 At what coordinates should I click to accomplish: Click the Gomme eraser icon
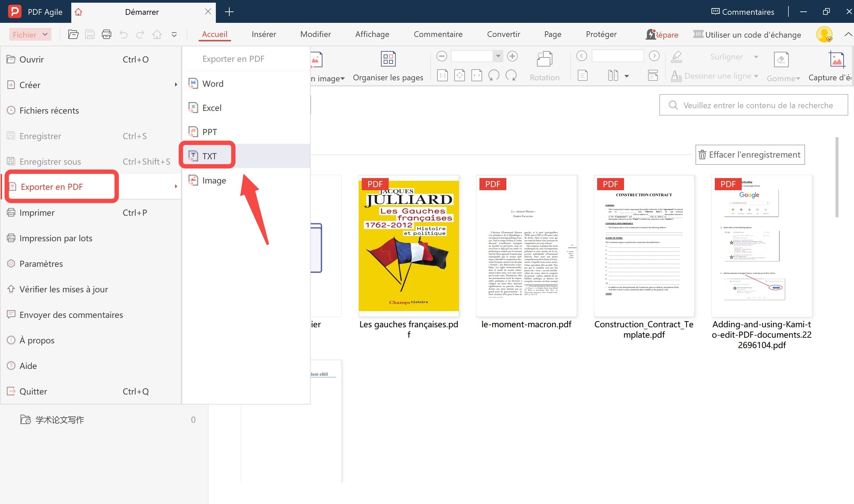[781, 60]
